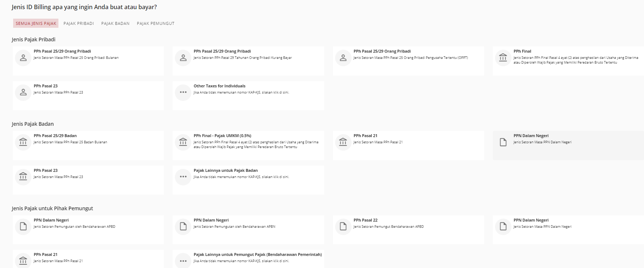Click document icon of PPh Pasal 22 card
Viewport: 644px width, 268px height.
point(343,227)
